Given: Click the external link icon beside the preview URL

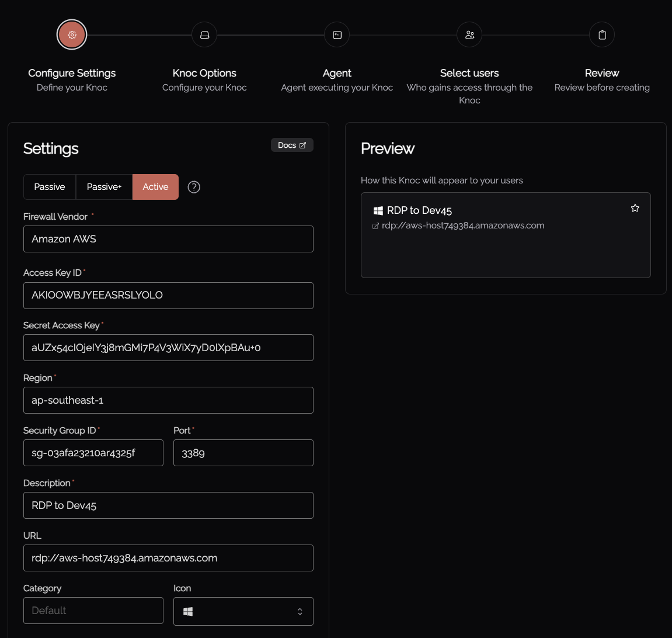Looking at the screenshot, I should tap(375, 225).
